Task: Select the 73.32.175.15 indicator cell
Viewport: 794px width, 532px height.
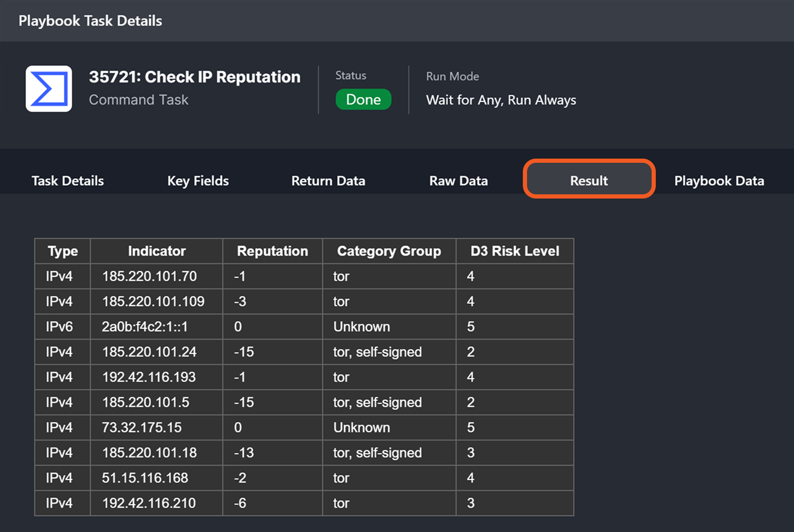Action: point(141,427)
